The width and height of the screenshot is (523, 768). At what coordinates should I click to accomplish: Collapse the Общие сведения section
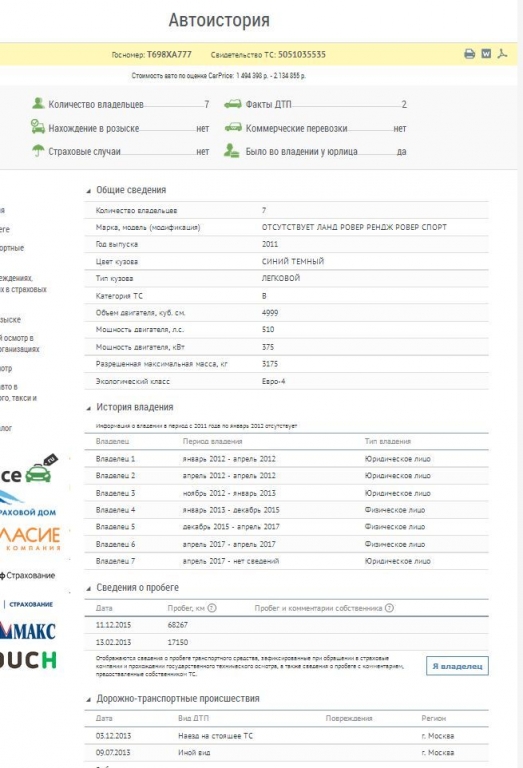pos(89,191)
